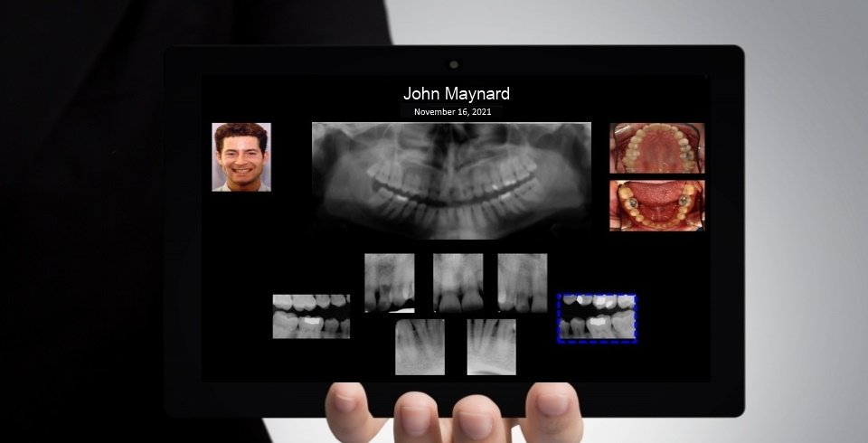Click the blue-highlighted right bitewing X-ray

(597, 317)
